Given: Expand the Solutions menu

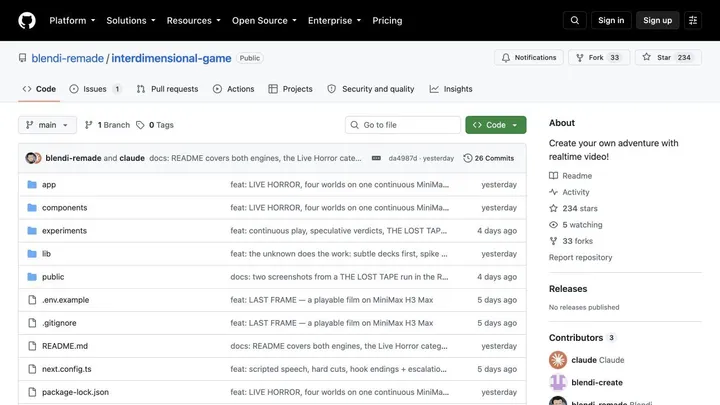Looking at the screenshot, I should point(131,21).
